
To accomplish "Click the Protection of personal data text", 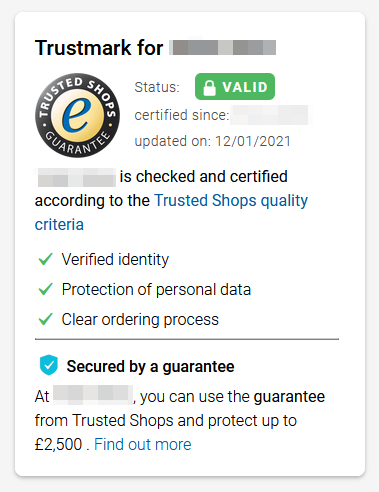I will point(156,289).
